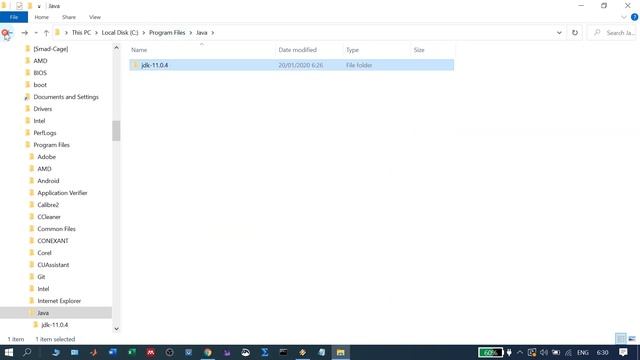Sort by Size column header
This screenshot has width=640, height=360.
(419, 50)
